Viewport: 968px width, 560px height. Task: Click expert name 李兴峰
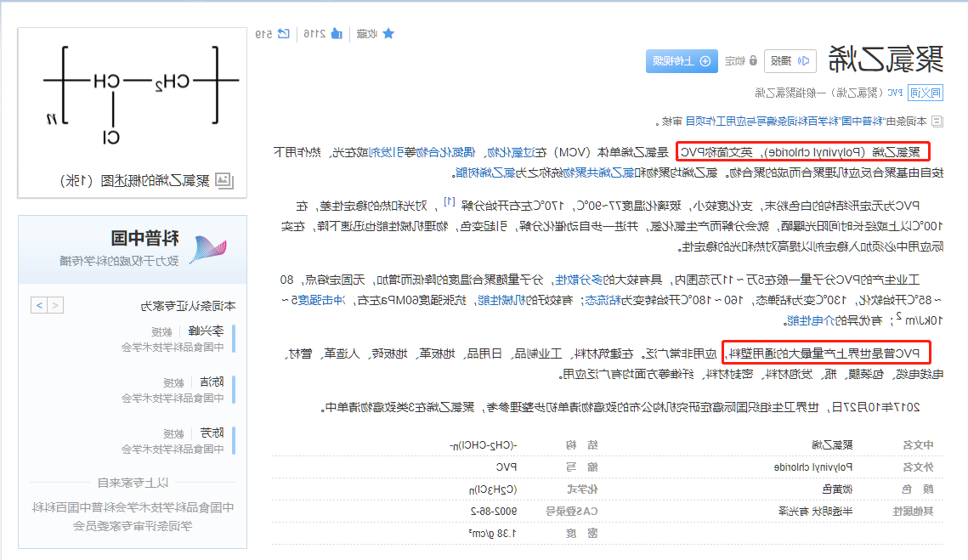pyautogui.click(x=206, y=331)
